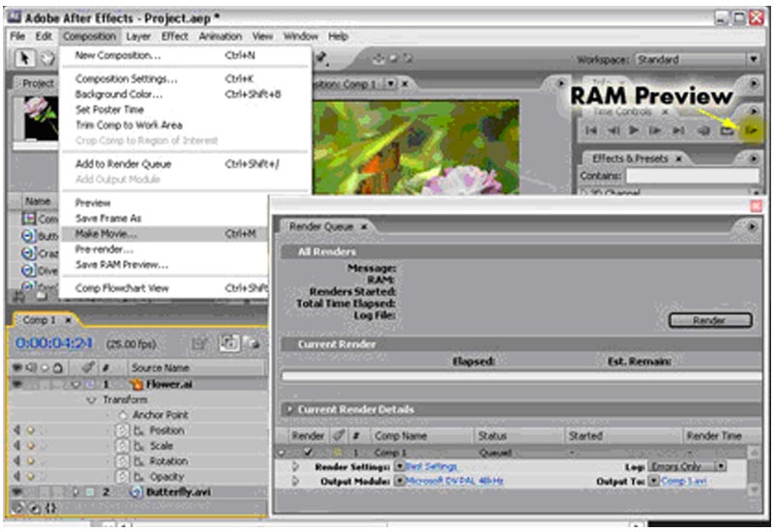
Task: Open Microsoft DV PAL 48kHz link
Action: click(454, 481)
